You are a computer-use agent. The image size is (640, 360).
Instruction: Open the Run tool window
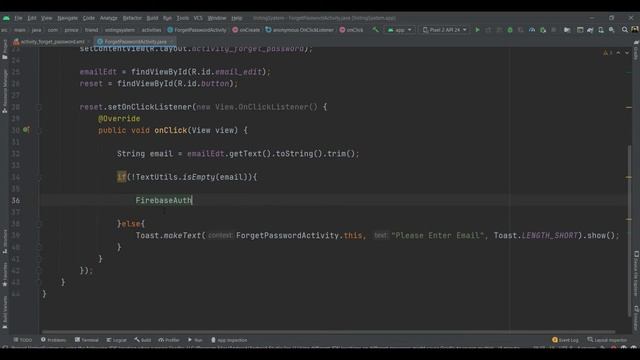(195, 340)
